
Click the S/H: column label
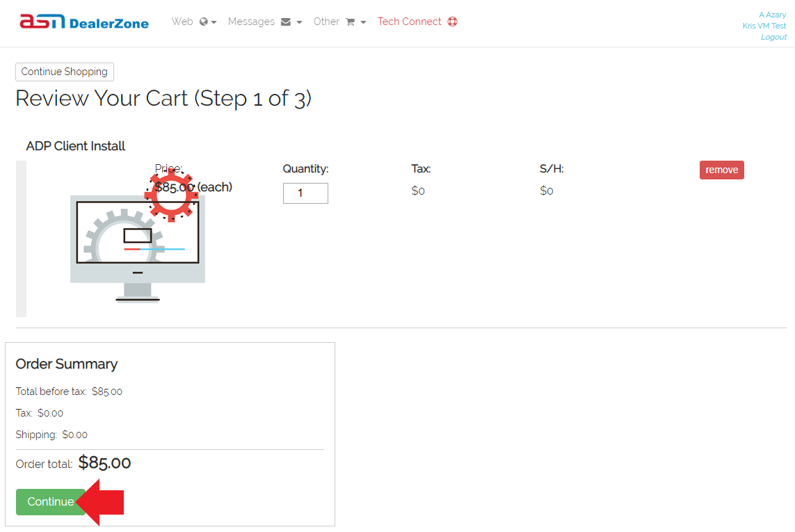pyautogui.click(x=552, y=169)
